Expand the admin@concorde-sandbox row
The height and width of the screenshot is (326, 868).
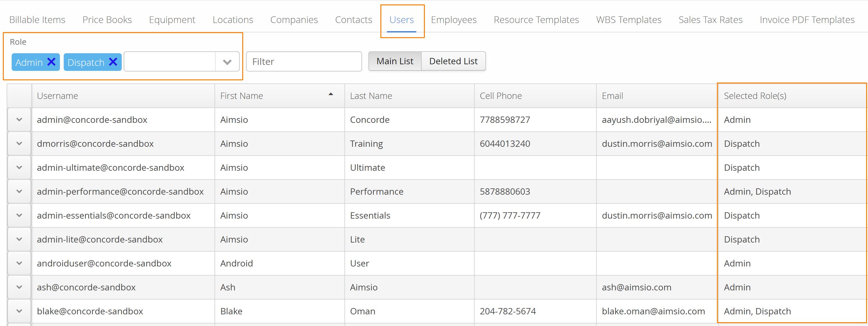click(x=19, y=120)
